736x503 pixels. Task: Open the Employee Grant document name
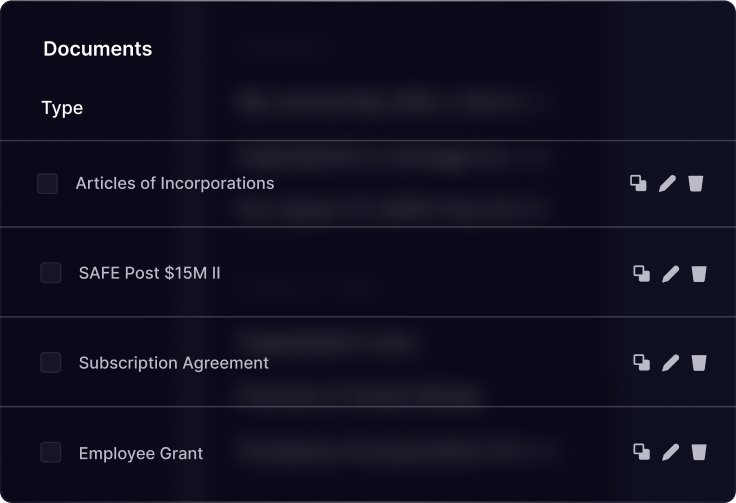point(140,453)
